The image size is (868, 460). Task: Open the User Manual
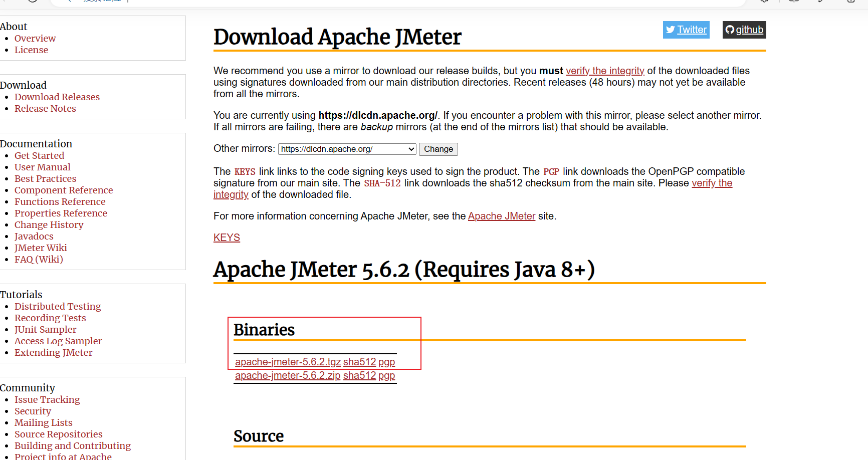[42, 167]
